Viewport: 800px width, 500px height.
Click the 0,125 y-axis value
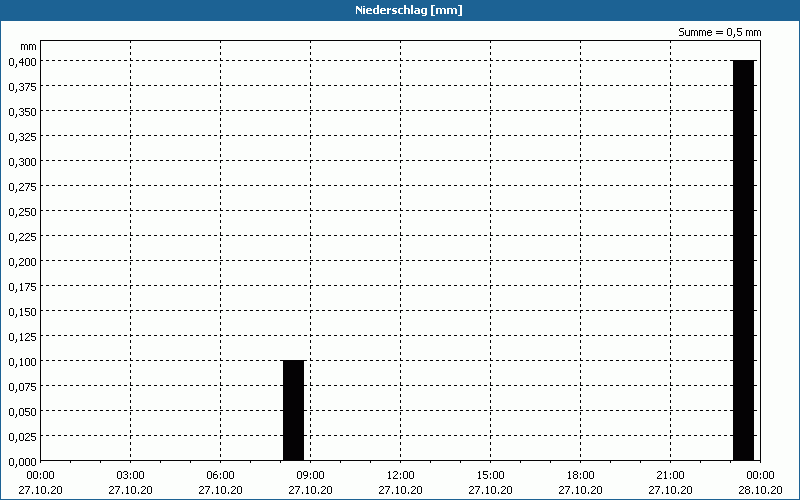click(22, 337)
